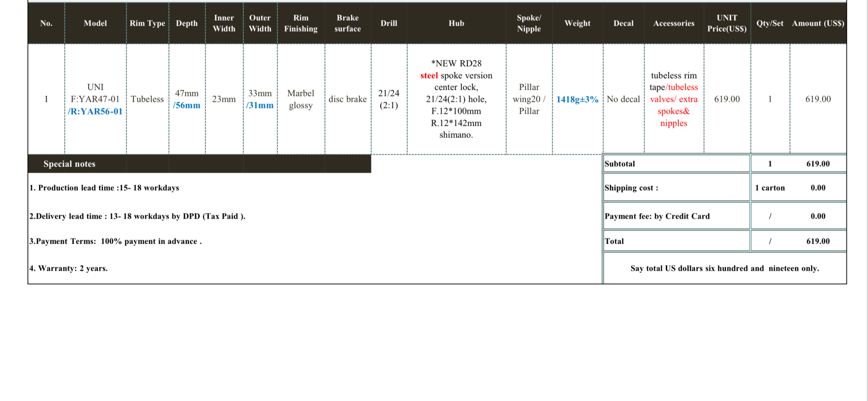Select the 23mm inner width cell
The height and width of the screenshot is (401, 868).
(x=224, y=99)
